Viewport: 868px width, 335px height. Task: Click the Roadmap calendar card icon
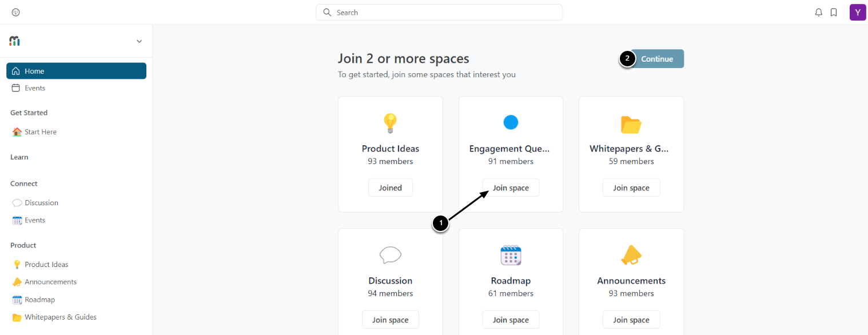pos(511,255)
